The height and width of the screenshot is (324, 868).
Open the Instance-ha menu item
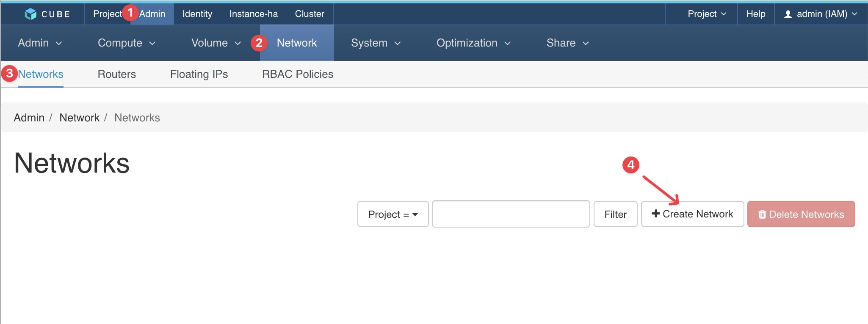coord(254,14)
